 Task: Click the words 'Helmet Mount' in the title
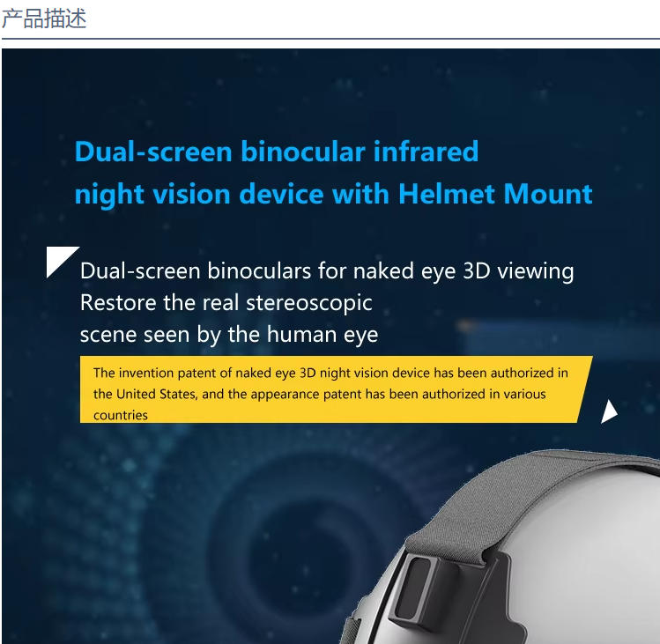tap(495, 194)
